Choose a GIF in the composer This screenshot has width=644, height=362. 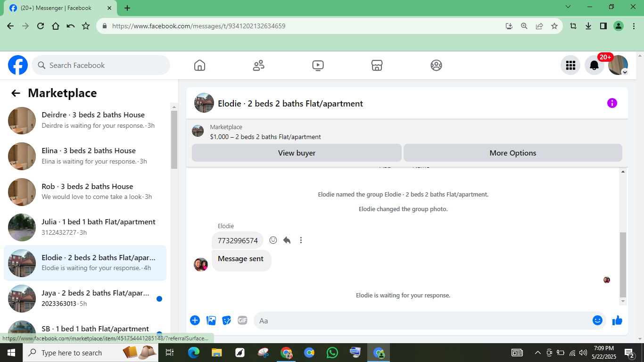(x=242, y=321)
